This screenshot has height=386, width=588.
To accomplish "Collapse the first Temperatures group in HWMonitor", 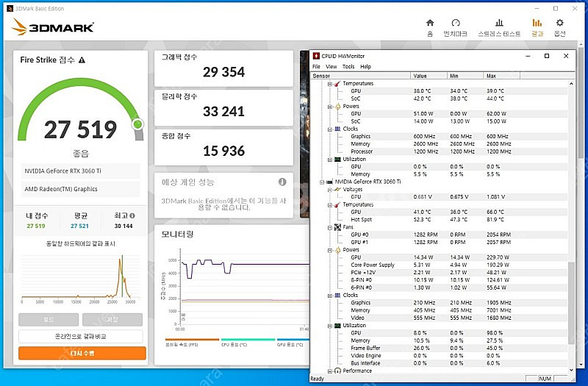I will (x=329, y=84).
